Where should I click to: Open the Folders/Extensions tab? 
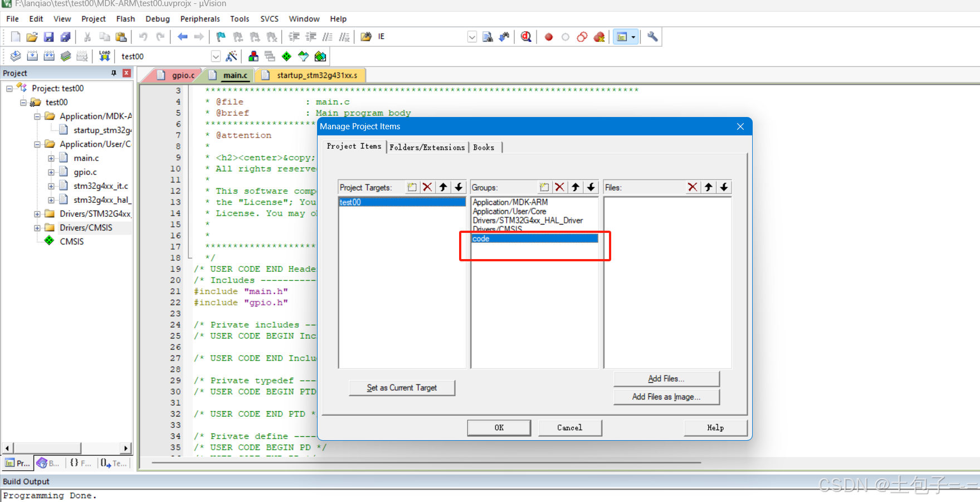coord(427,147)
